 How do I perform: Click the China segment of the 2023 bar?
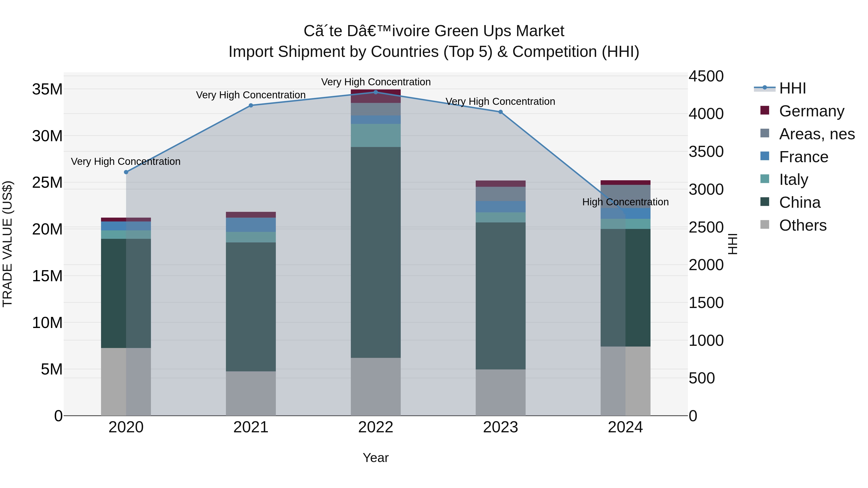coord(500,296)
